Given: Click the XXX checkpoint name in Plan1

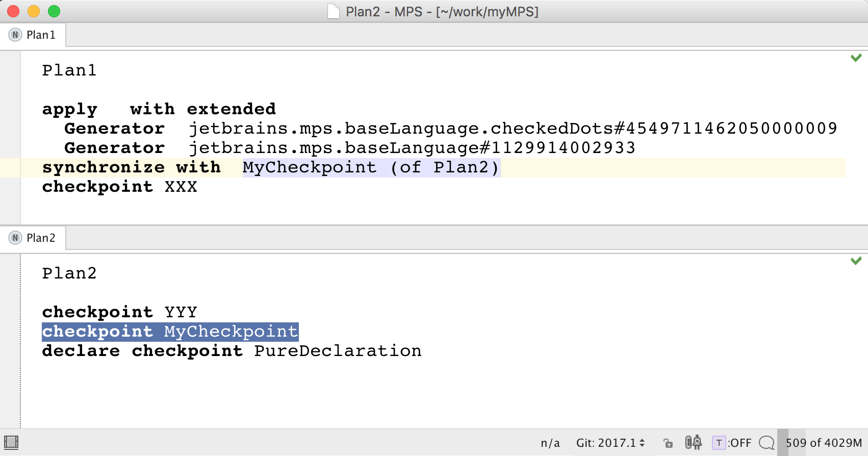Looking at the screenshot, I should click(181, 187).
